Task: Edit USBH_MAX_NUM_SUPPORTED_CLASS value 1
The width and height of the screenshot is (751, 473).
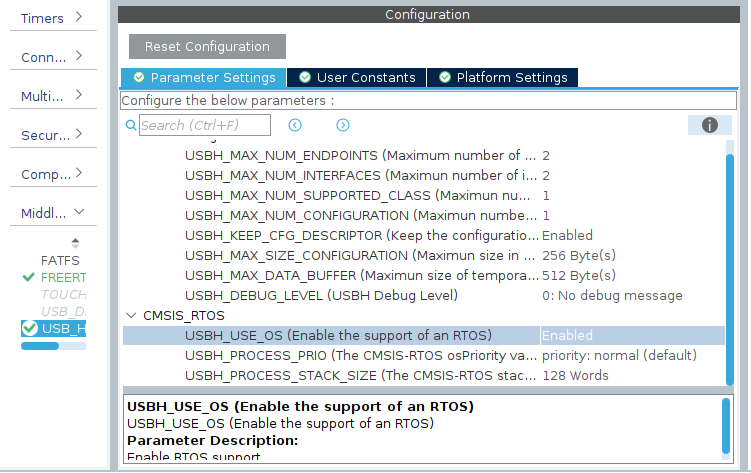Action: [x=546, y=196]
